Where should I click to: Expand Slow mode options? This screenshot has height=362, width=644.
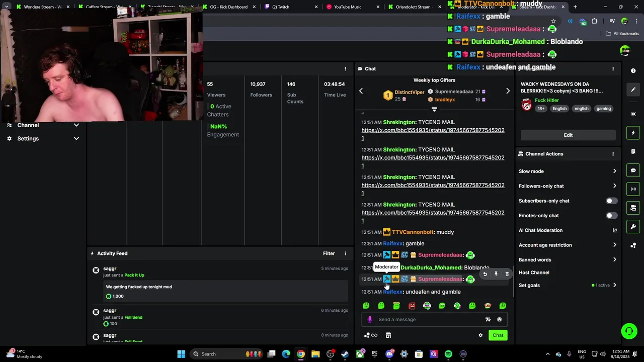(x=568, y=171)
